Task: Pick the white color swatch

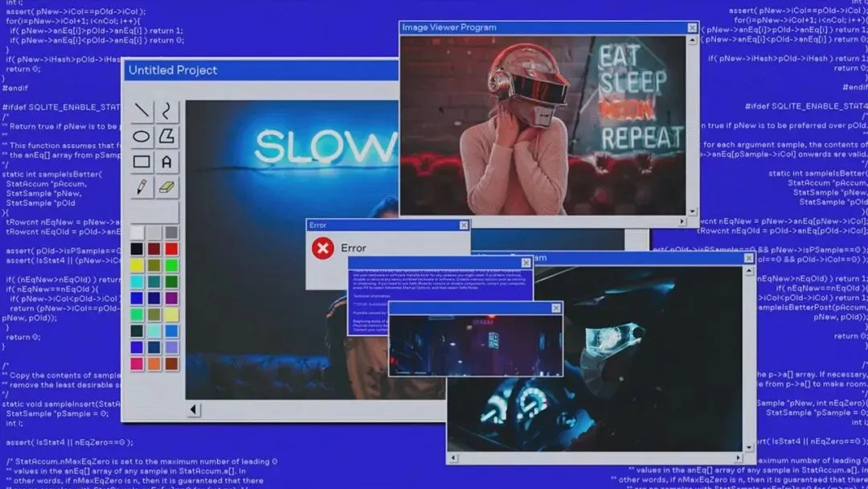Action: [136, 232]
